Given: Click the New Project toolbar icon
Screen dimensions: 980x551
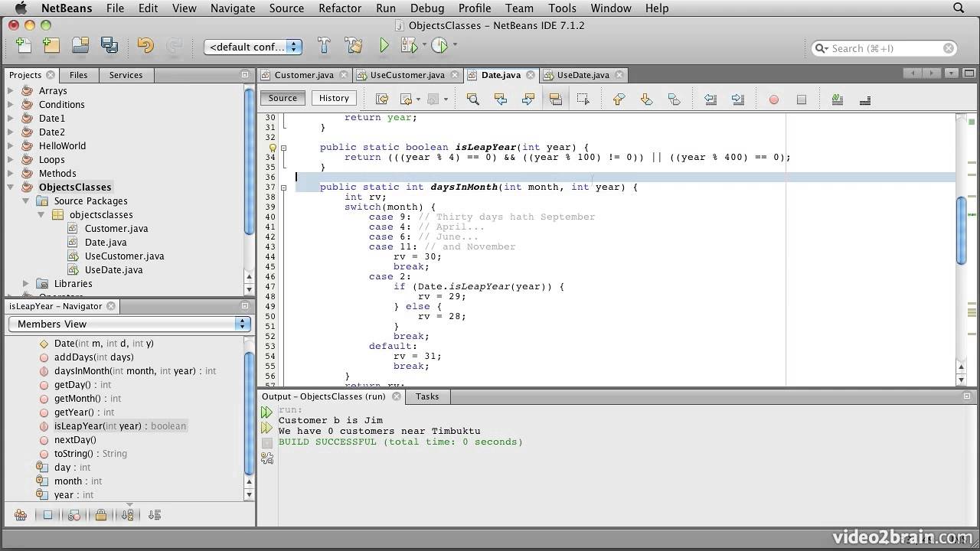Looking at the screenshot, I should [x=51, y=46].
